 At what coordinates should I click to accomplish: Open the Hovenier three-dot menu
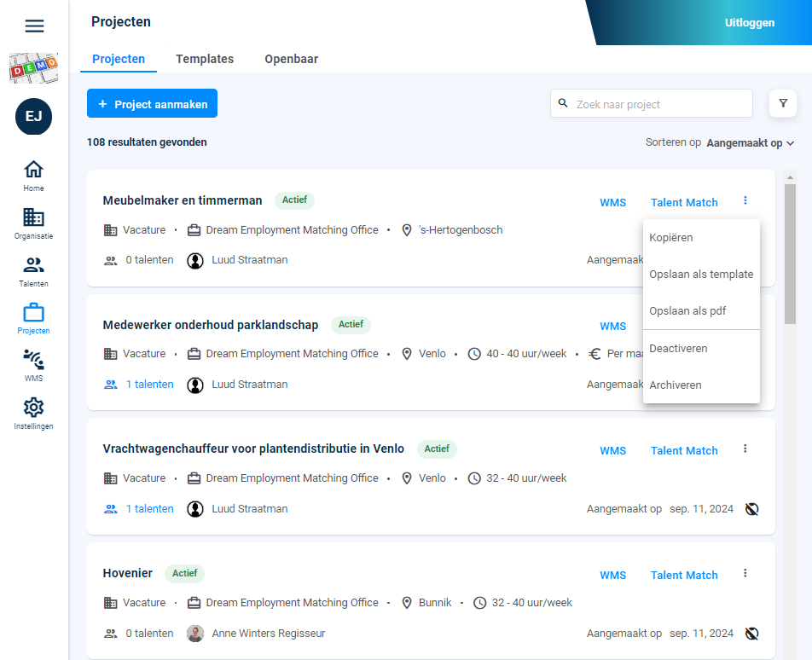pos(745,573)
